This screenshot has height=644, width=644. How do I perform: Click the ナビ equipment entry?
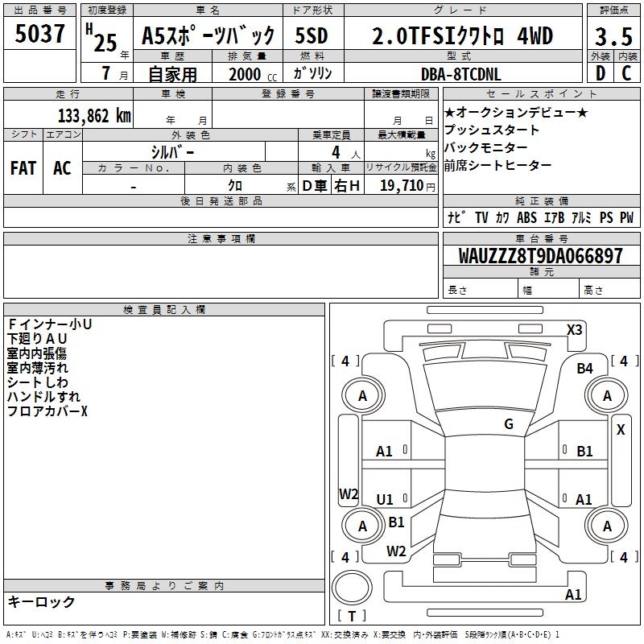[x=456, y=217]
